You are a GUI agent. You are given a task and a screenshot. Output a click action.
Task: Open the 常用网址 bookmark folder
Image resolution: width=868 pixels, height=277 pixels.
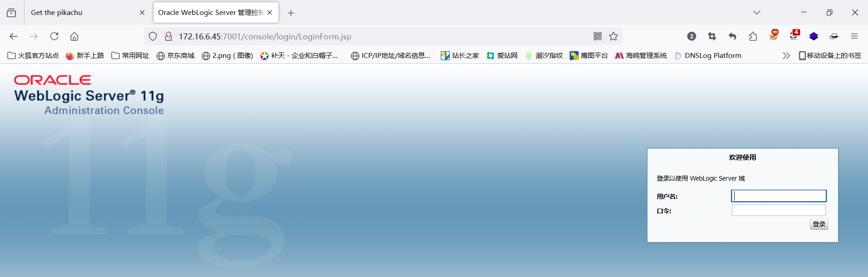click(x=130, y=56)
